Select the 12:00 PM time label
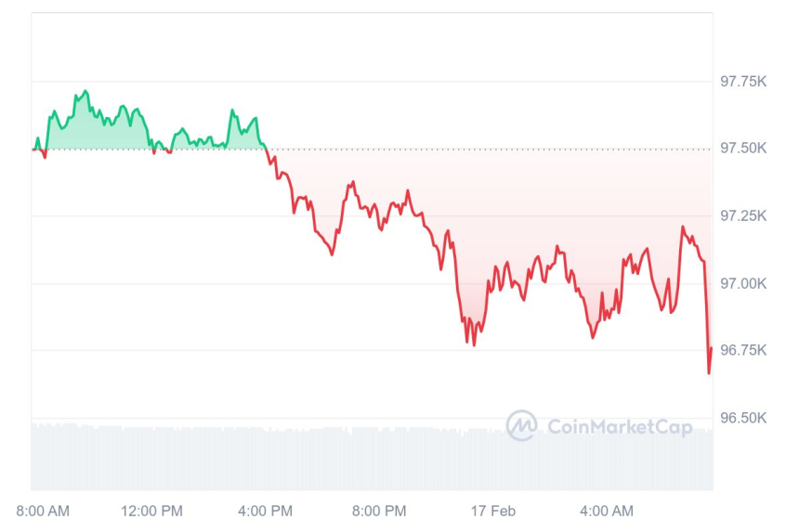Viewport: 799px width, 532px height. coord(152,512)
